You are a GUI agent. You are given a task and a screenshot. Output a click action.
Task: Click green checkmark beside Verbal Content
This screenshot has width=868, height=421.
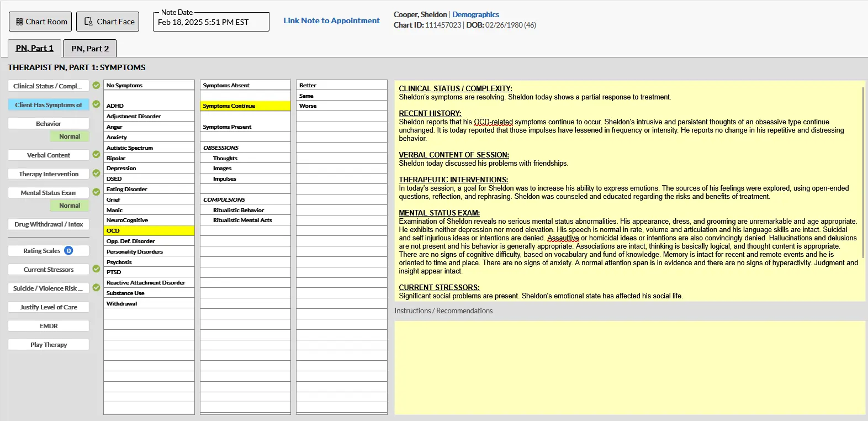(96, 155)
